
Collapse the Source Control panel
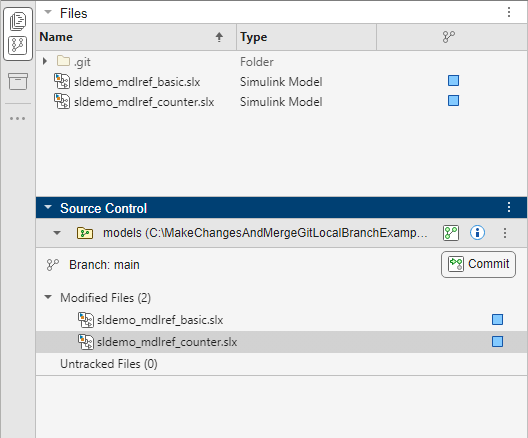coord(48,207)
